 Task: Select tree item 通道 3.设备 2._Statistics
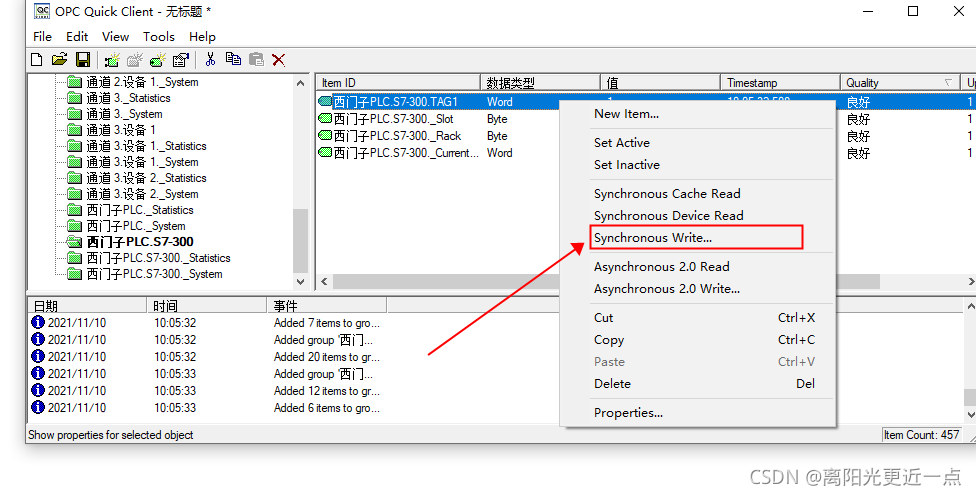click(x=146, y=177)
